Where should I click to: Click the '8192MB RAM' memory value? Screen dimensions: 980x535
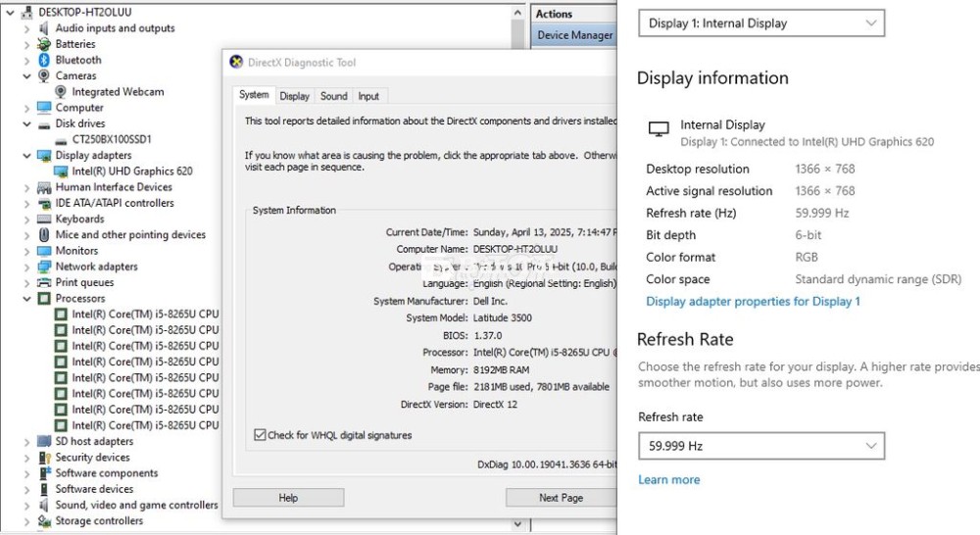coord(501,370)
